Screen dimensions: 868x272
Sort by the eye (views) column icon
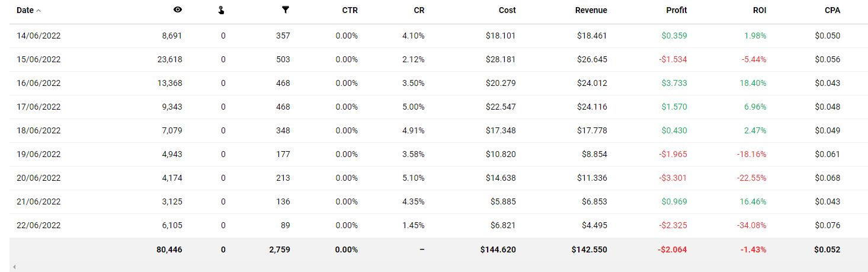178,10
